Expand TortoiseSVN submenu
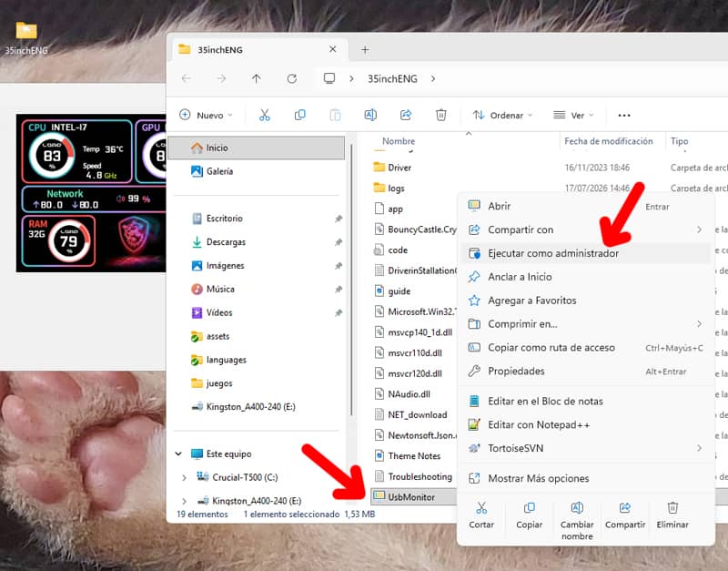 699,448
